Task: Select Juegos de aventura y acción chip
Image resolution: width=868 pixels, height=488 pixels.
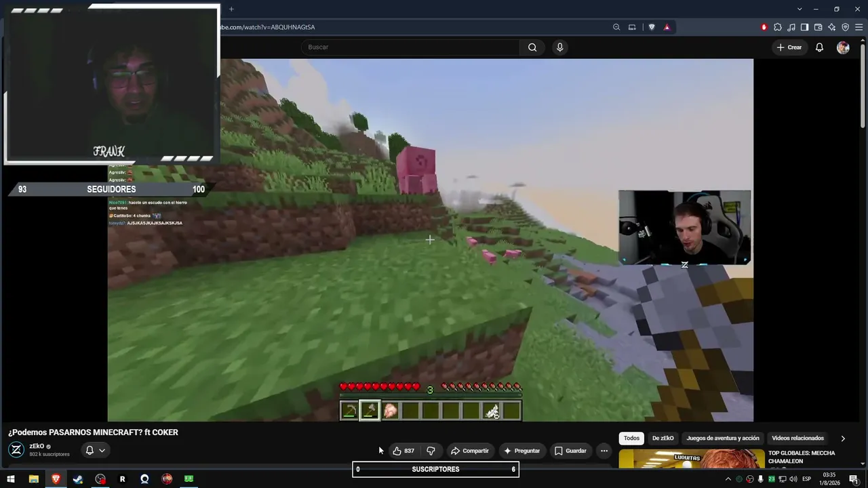Action: pos(723,439)
